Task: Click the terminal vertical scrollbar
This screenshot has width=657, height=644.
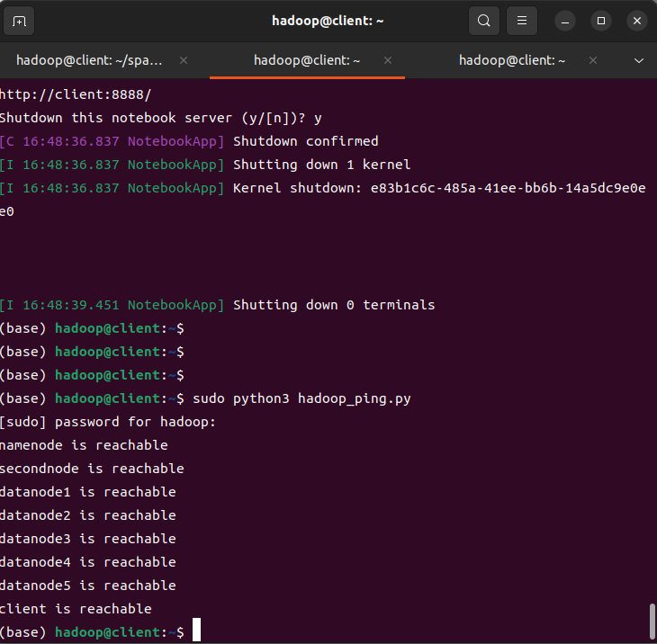Action: [652, 622]
